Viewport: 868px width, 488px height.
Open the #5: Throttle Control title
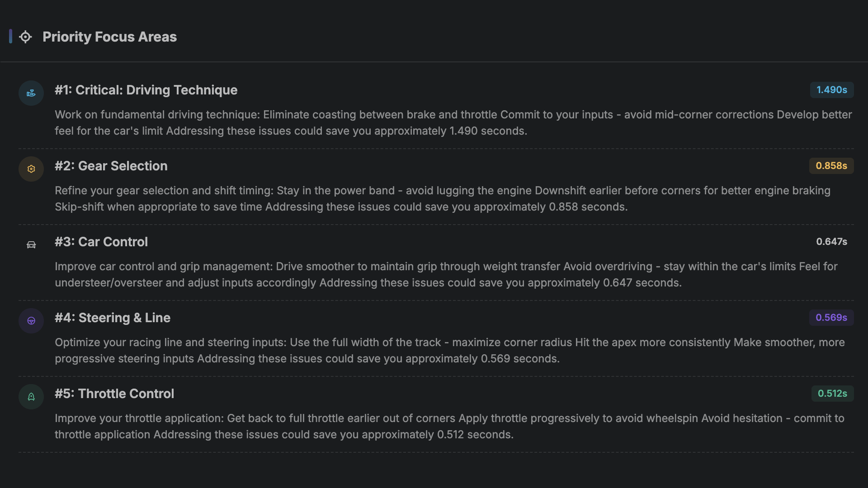pos(114,394)
